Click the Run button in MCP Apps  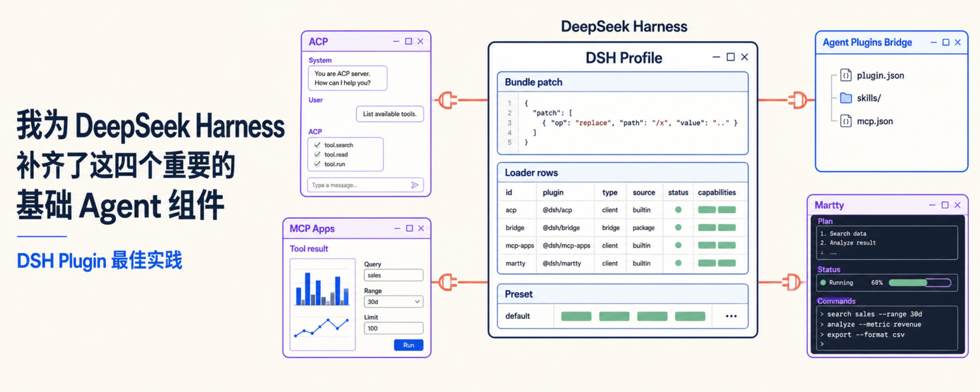(x=408, y=345)
